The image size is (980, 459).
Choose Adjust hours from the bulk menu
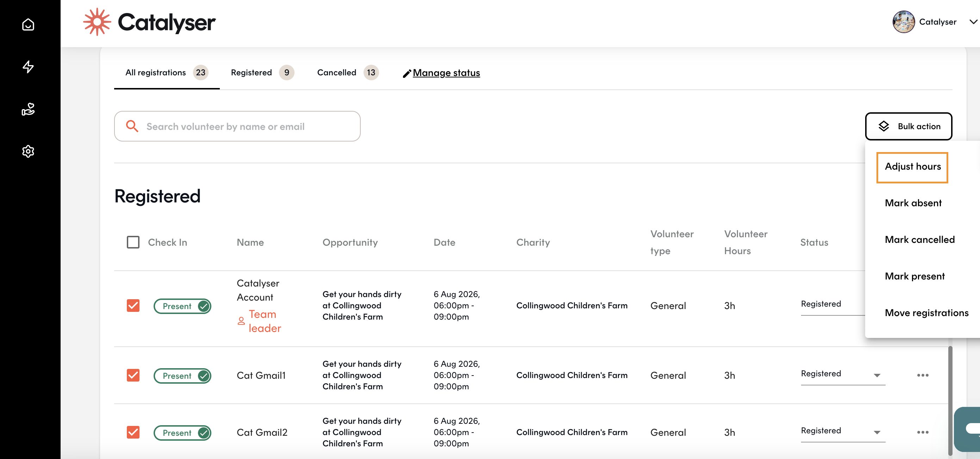912,167
